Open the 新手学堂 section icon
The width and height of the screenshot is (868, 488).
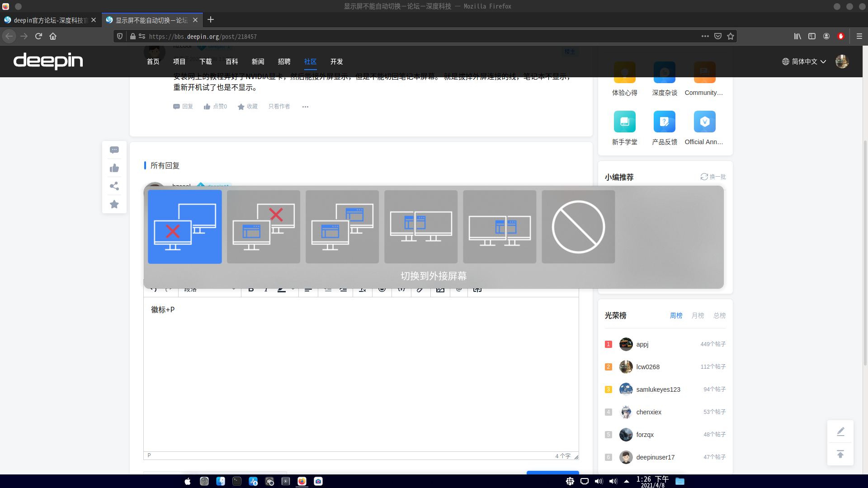(x=624, y=122)
